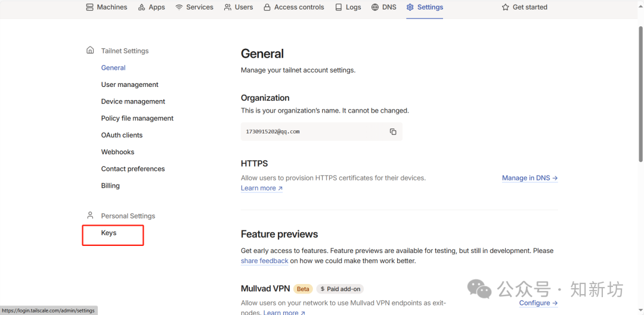Click the Access controls lock icon
644x315 pixels.
267,7
